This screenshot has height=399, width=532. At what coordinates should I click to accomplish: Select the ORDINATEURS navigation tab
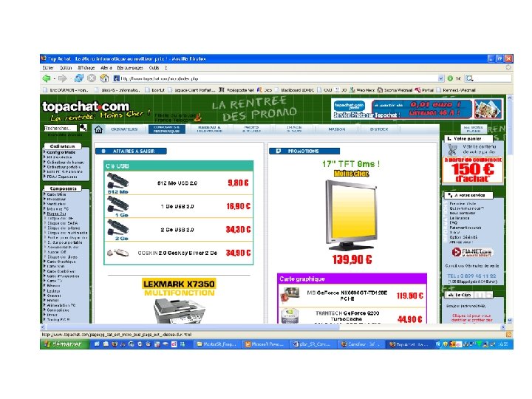tap(125, 129)
